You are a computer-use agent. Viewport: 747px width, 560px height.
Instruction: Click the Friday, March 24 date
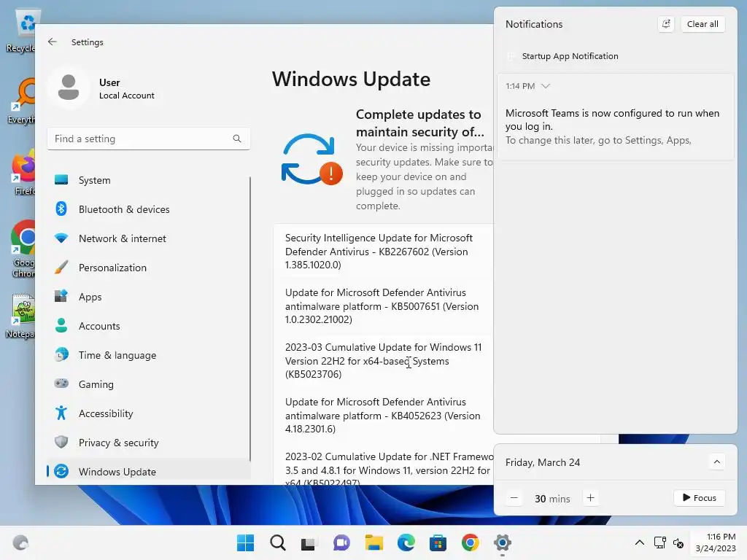pyautogui.click(x=543, y=462)
